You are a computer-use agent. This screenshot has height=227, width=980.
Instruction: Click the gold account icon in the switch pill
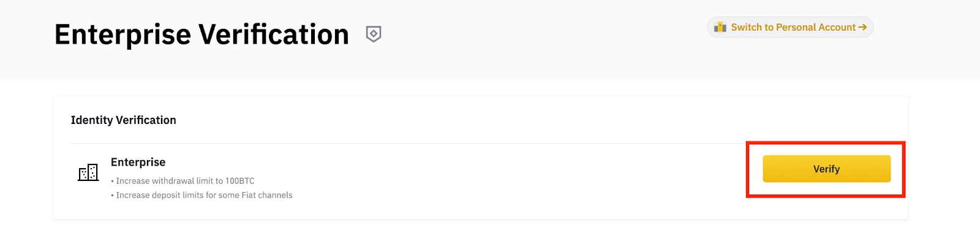click(720, 27)
